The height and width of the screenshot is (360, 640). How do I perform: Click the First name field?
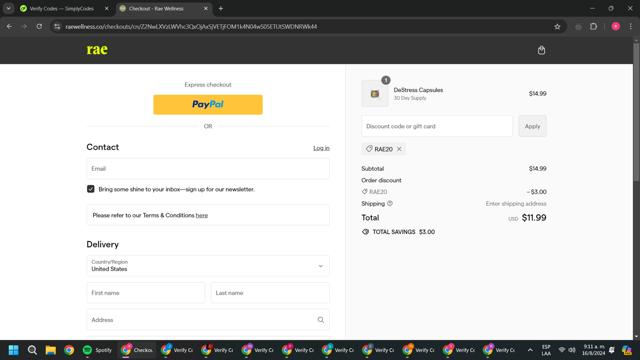(x=146, y=293)
